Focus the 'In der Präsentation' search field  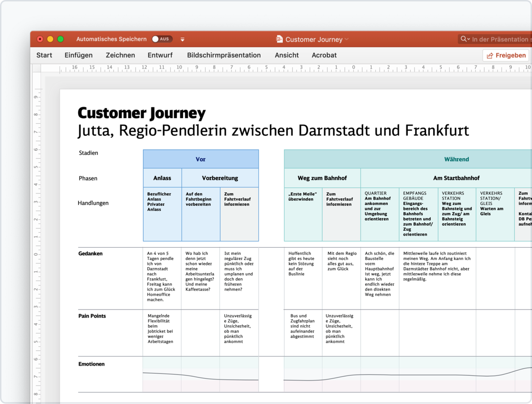pos(501,39)
